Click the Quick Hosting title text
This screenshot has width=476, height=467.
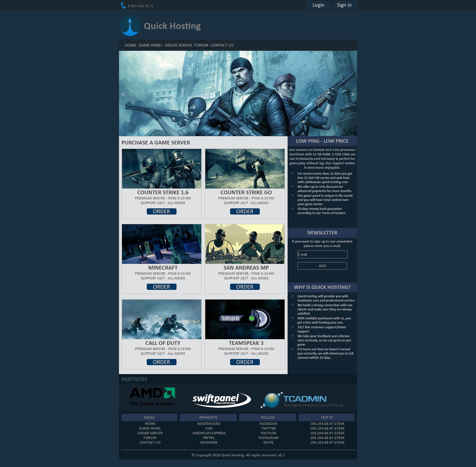click(x=172, y=26)
